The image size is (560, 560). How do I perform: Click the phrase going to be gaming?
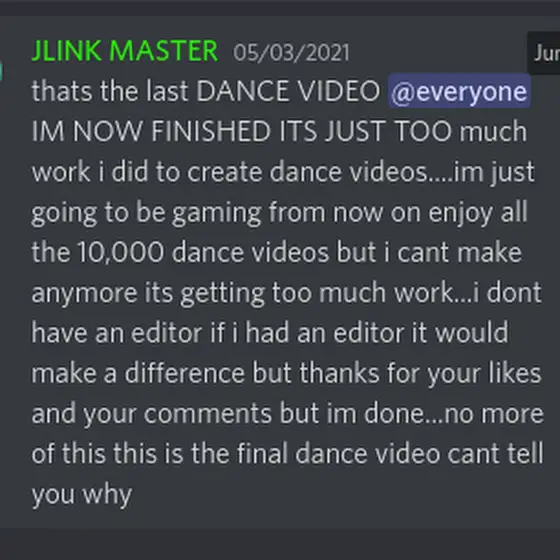point(147,212)
